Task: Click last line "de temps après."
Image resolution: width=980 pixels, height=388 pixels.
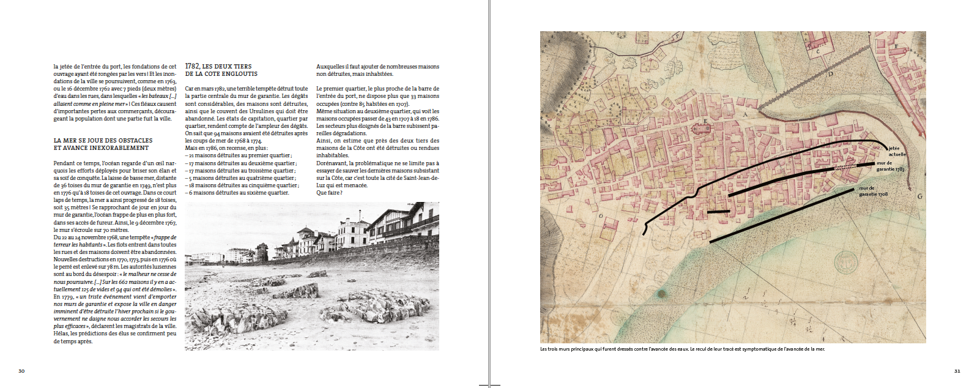Action: coord(73,341)
